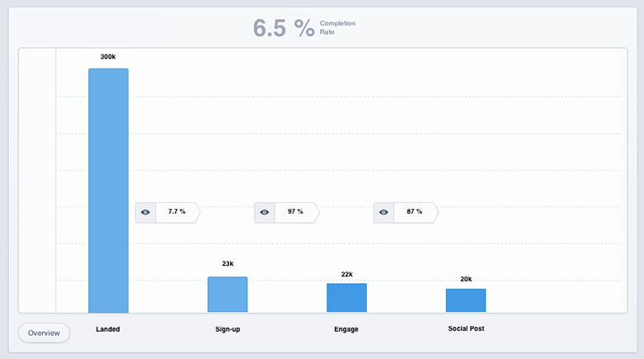Click the eye icon beside 97 %
Screen dimensions: 644x359
[265, 212]
